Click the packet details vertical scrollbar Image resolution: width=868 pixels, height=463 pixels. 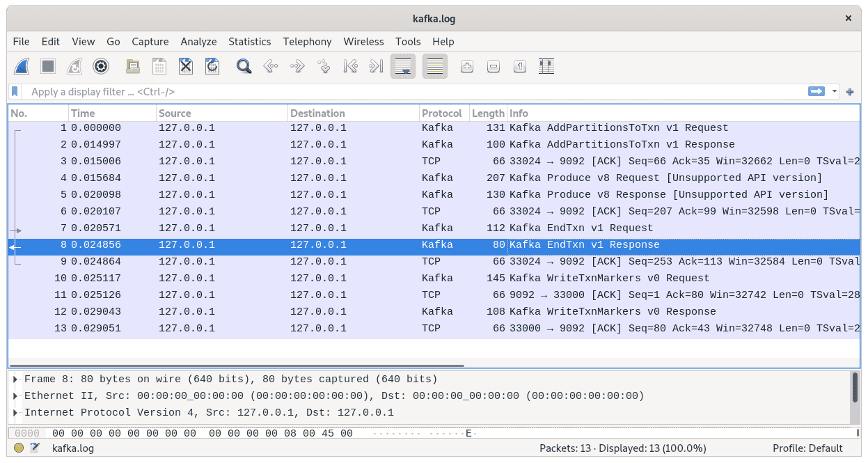tap(855, 387)
